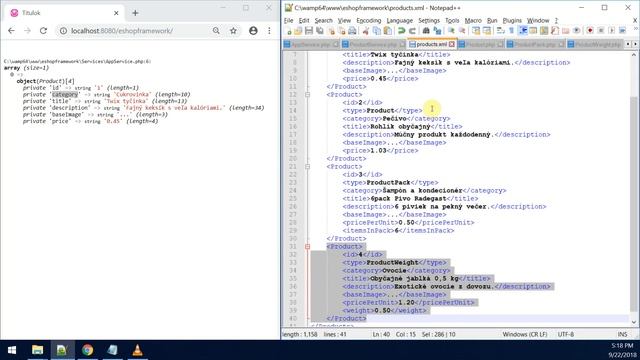Screen dimensions: 640x360
Task: Go back in Chrome browser
Action: click(x=11, y=31)
